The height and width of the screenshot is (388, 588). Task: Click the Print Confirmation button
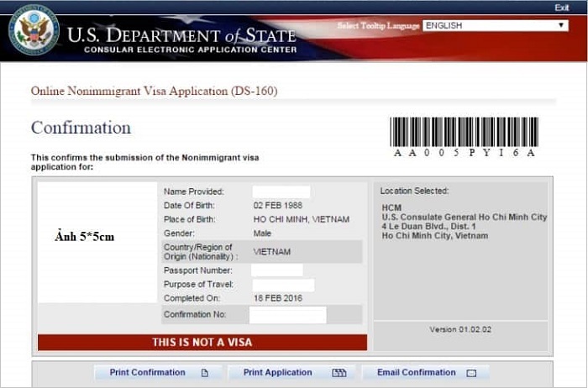click(158, 373)
